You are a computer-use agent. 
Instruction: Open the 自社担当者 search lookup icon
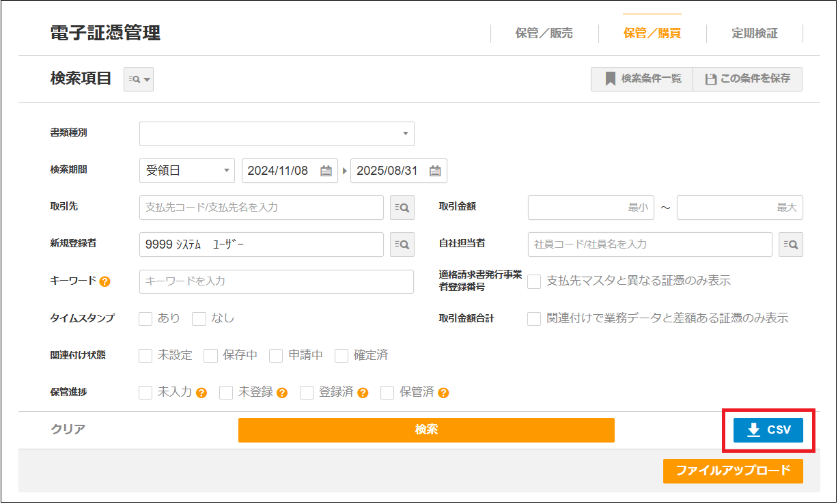pyautogui.click(x=790, y=244)
